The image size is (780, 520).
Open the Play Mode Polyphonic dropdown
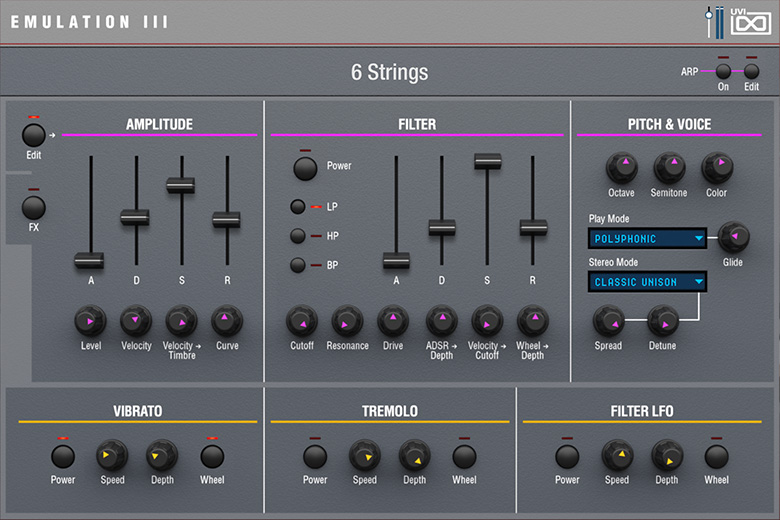648,238
